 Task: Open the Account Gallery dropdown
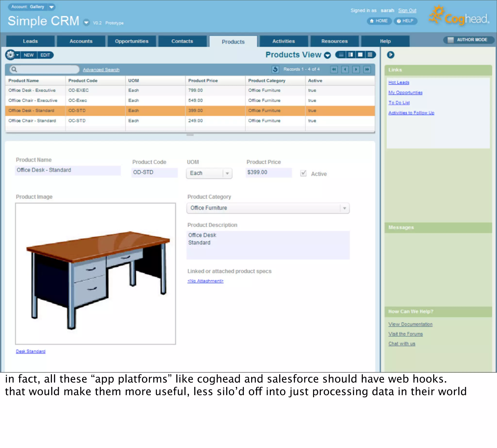pyautogui.click(x=51, y=7)
